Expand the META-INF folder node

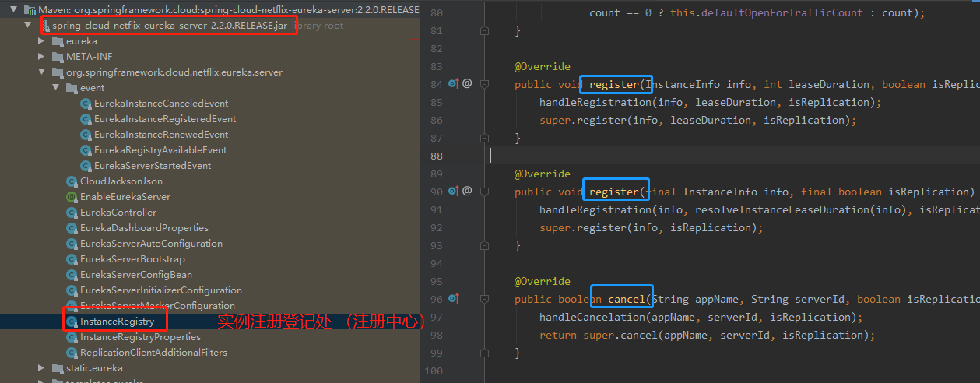(42, 57)
